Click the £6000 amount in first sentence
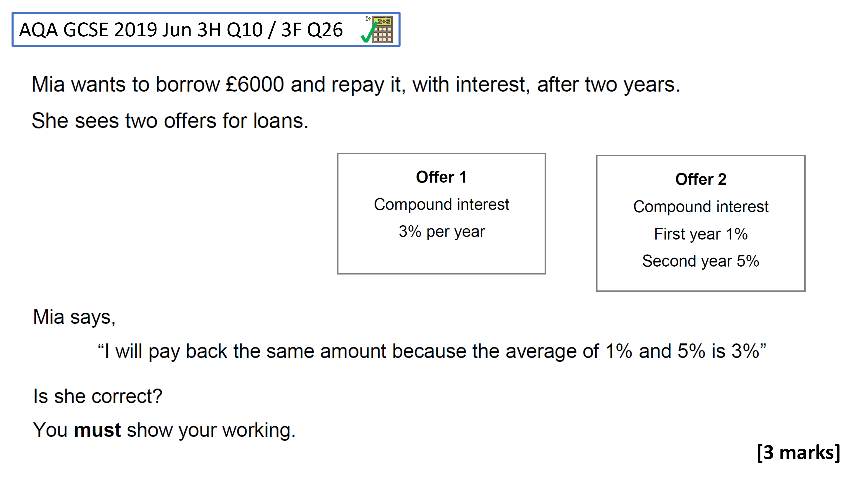The image size is (868, 488). tap(255, 84)
